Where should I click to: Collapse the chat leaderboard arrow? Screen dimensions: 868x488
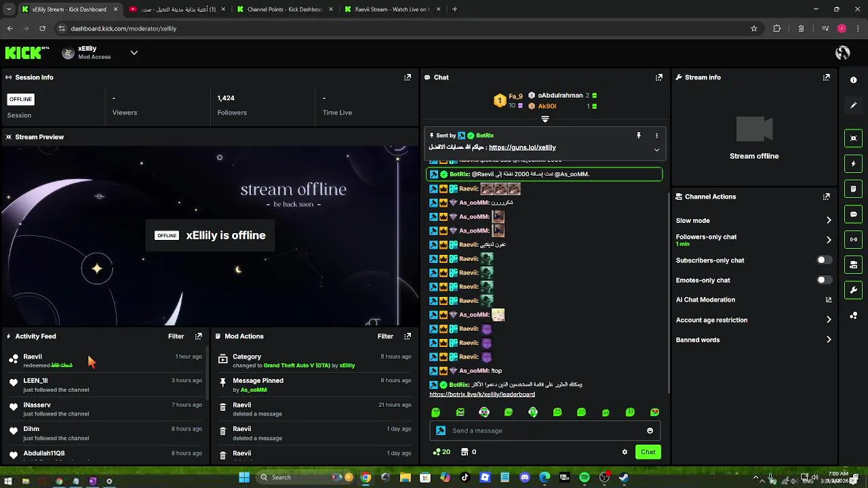point(545,119)
